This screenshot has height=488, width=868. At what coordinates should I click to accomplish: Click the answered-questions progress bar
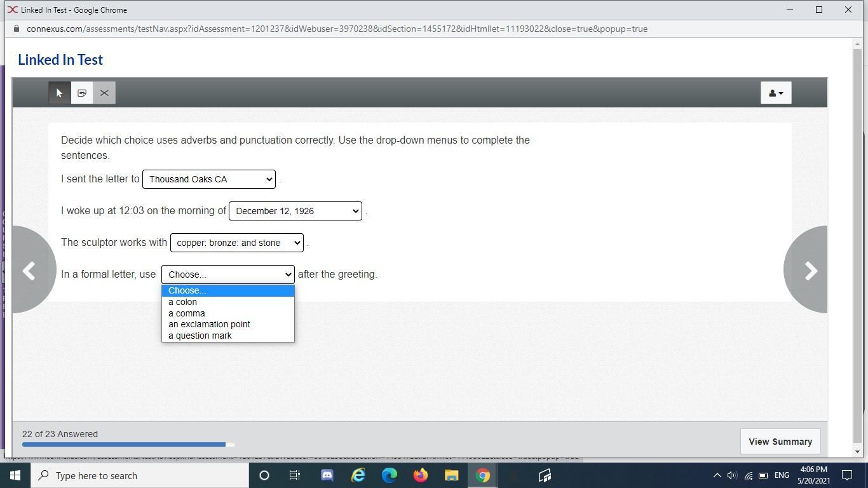pos(128,445)
